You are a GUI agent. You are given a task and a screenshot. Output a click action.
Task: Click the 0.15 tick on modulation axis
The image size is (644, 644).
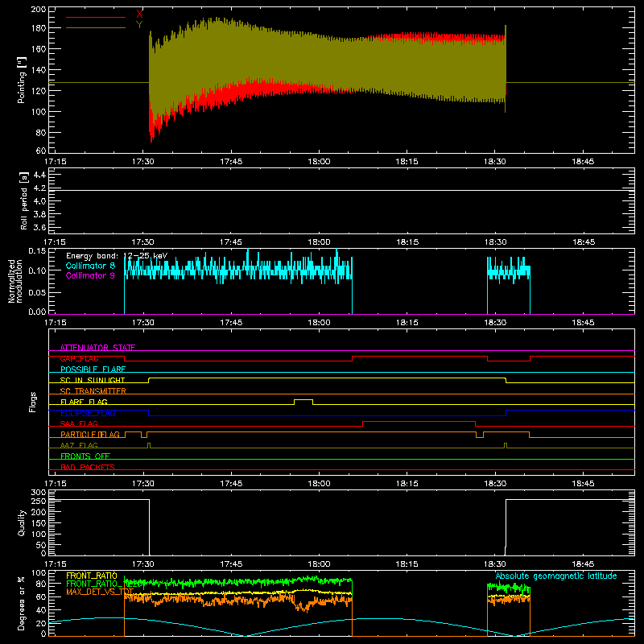(37, 250)
